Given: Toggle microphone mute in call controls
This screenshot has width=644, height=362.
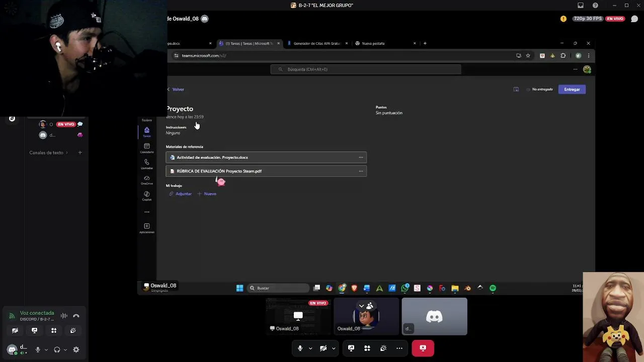Looking at the screenshot, I should coord(300,348).
